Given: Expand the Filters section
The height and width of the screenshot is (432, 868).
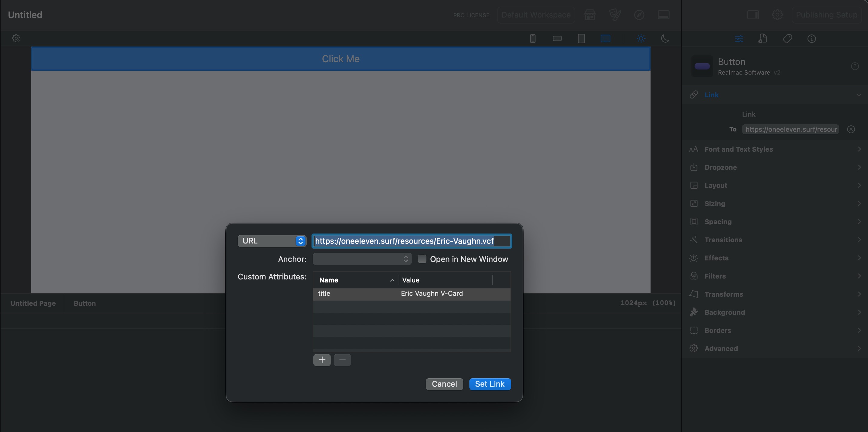Looking at the screenshot, I should coord(775,276).
